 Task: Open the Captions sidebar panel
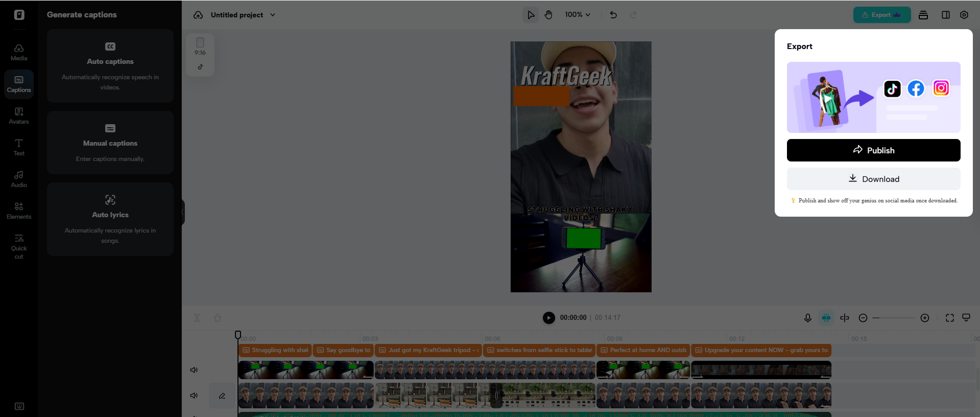click(x=19, y=84)
